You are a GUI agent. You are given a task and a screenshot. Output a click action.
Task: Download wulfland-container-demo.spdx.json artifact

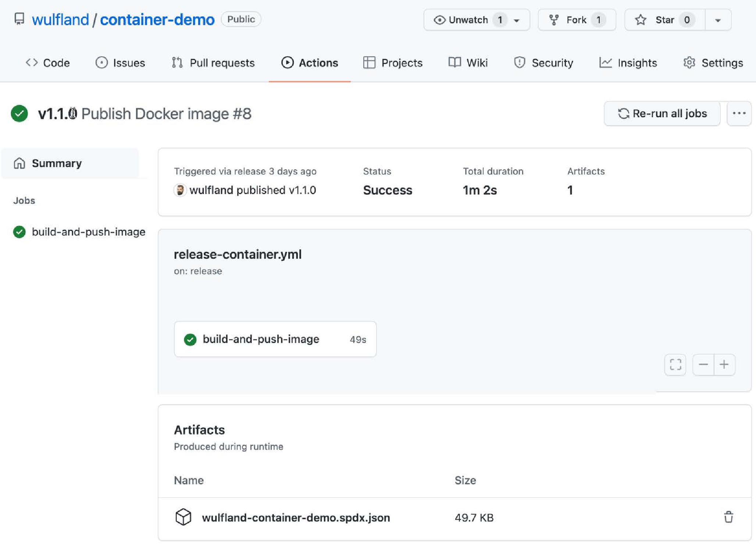[296, 518]
